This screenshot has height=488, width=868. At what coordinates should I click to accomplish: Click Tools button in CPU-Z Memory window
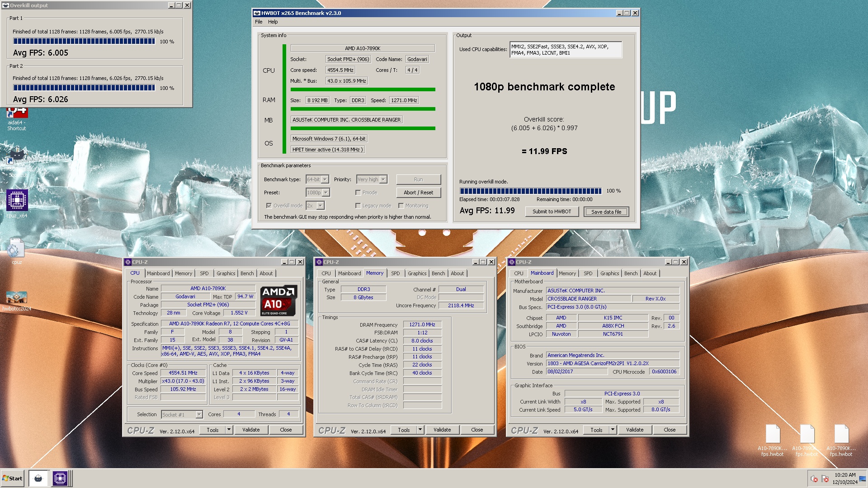pos(404,430)
